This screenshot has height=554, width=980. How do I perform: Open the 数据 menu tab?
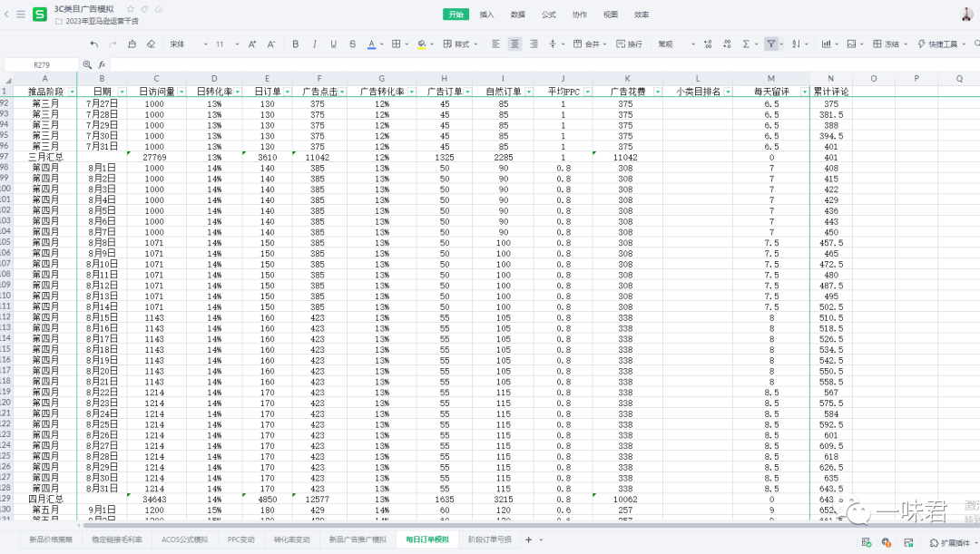(517, 15)
